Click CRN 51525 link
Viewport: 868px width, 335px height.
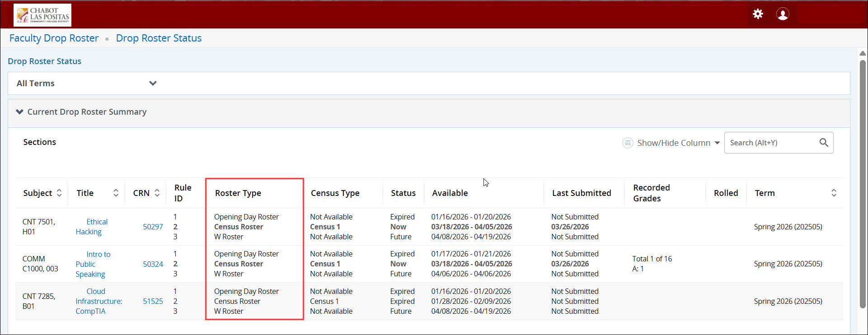click(153, 301)
